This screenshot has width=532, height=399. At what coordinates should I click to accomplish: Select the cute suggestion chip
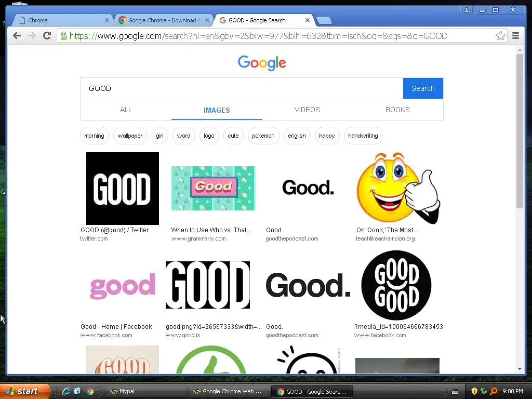click(x=233, y=136)
